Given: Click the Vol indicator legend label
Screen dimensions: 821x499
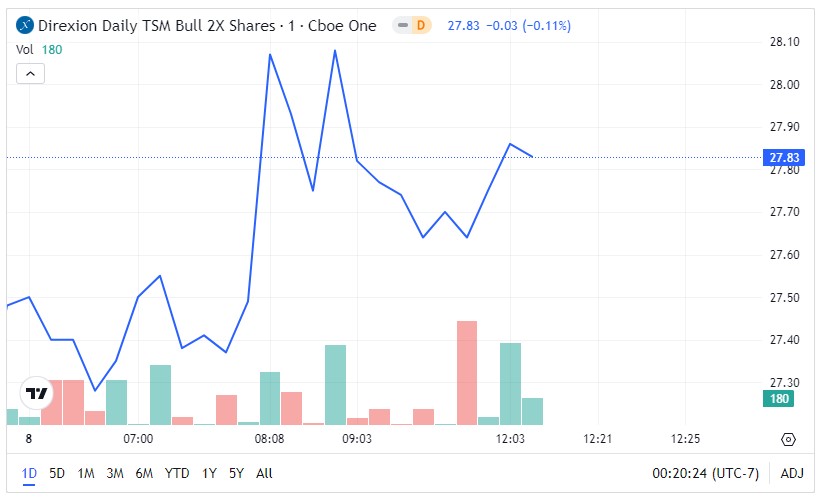Looking at the screenshot, I should (25, 49).
